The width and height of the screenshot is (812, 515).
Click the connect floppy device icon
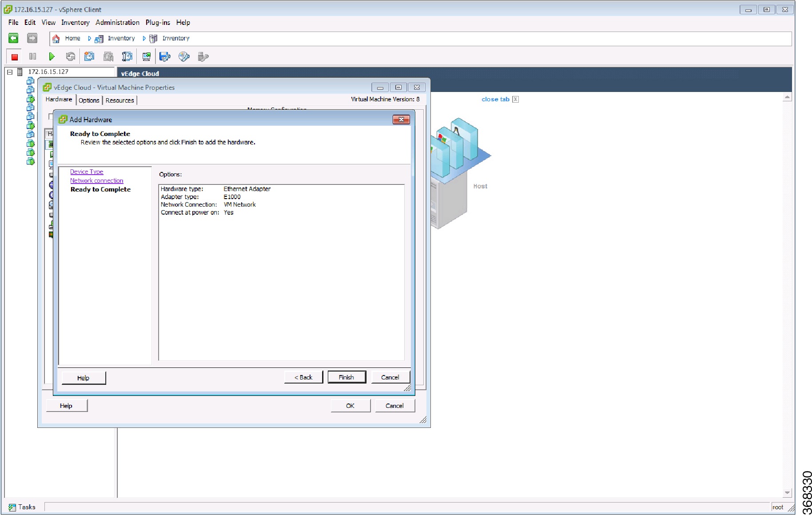pos(165,56)
